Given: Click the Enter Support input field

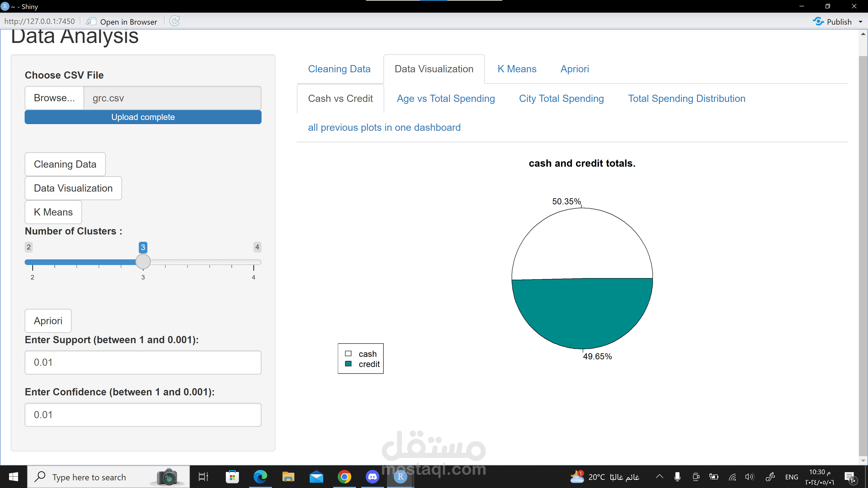Looking at the screenshot, I should click(x=143, y=362).
